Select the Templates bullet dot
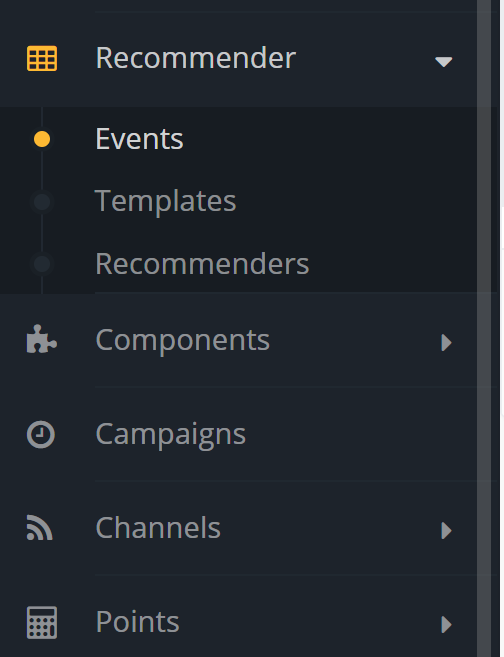This screenshot has width=504, height=657. (x=42, y=202)
